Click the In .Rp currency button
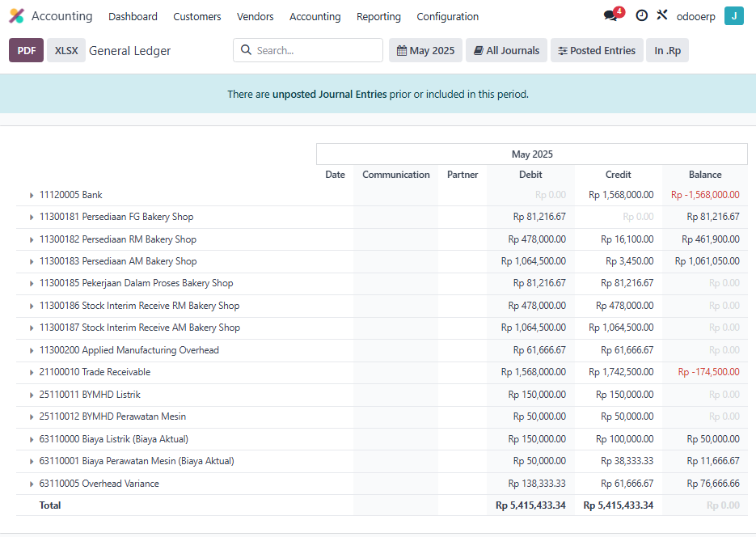The height and width of the screenshot is (537, 756). click(667, 50)
